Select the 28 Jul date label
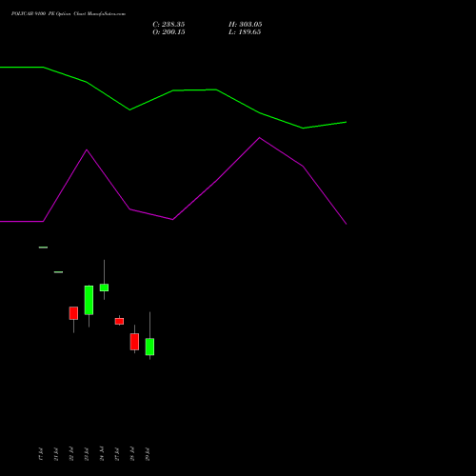This screenshot has height=476, width=476. [x=131, y=454]
